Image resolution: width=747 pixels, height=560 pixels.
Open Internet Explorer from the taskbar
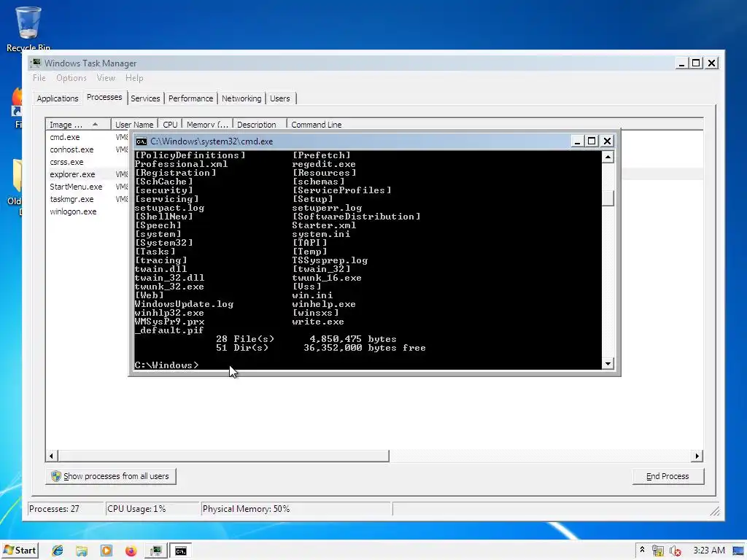point(58,551)
